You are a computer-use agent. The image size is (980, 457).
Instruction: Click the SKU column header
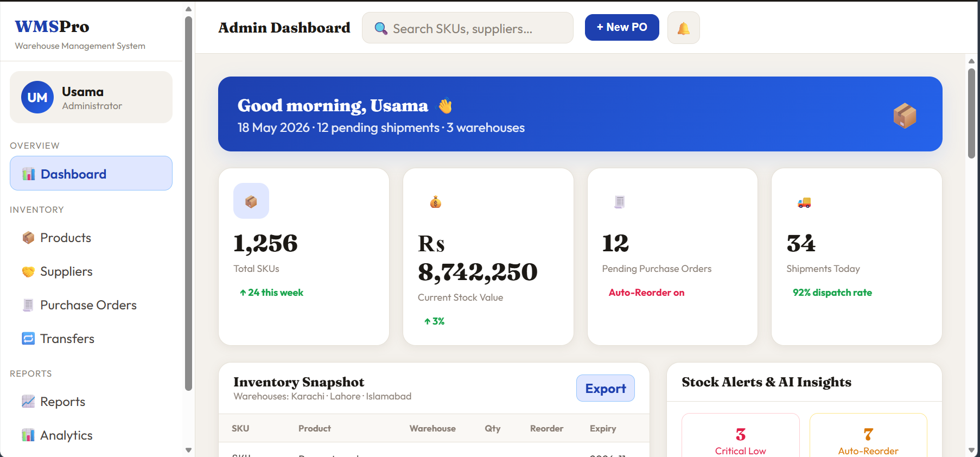click(x=240, y=428)
